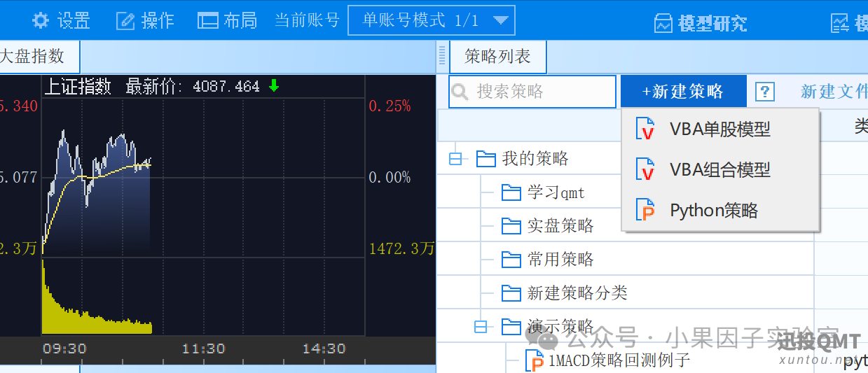Collapse the 我的策略 tree node
This screenshot has width=868, height=373.
point(455,160)
